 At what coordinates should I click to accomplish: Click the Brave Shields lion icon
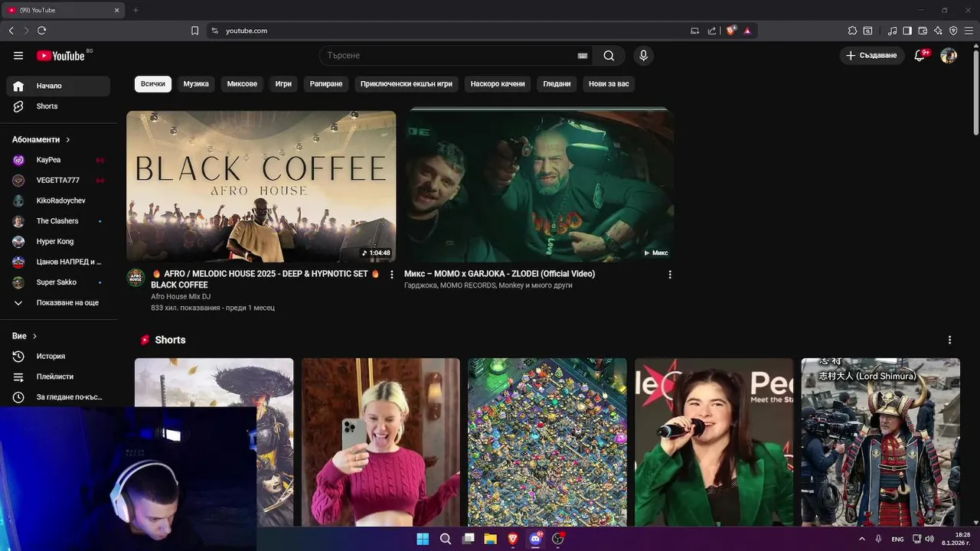click(730, 31)
